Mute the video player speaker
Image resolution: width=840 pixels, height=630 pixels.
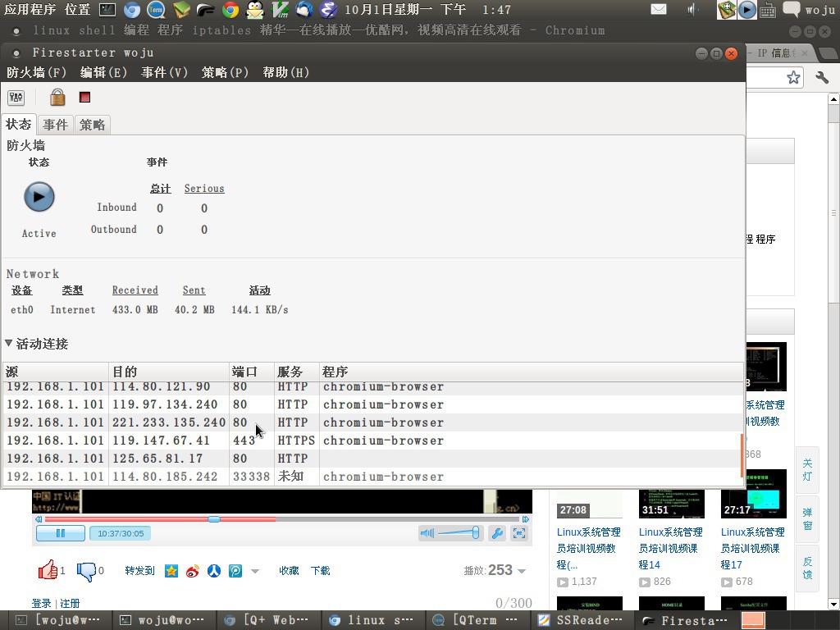tap(427, 533)
